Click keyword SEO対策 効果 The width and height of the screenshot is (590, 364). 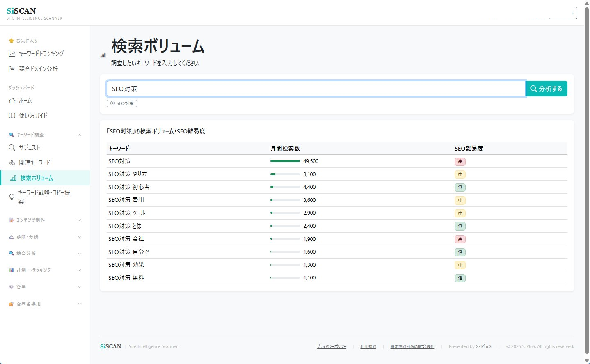[126, 265]
